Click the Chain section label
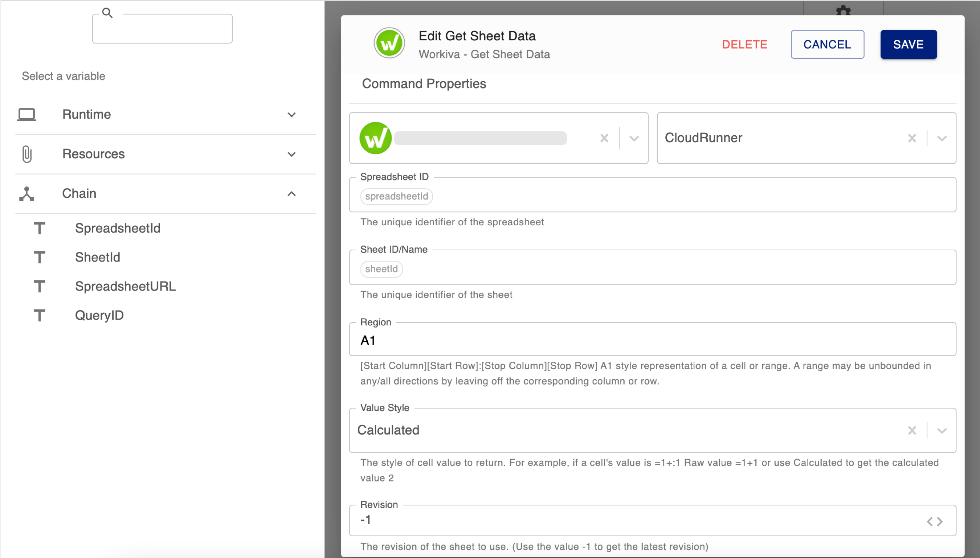Image resolution: width=980 pixels, height=558 pixels. click(79, 194)
